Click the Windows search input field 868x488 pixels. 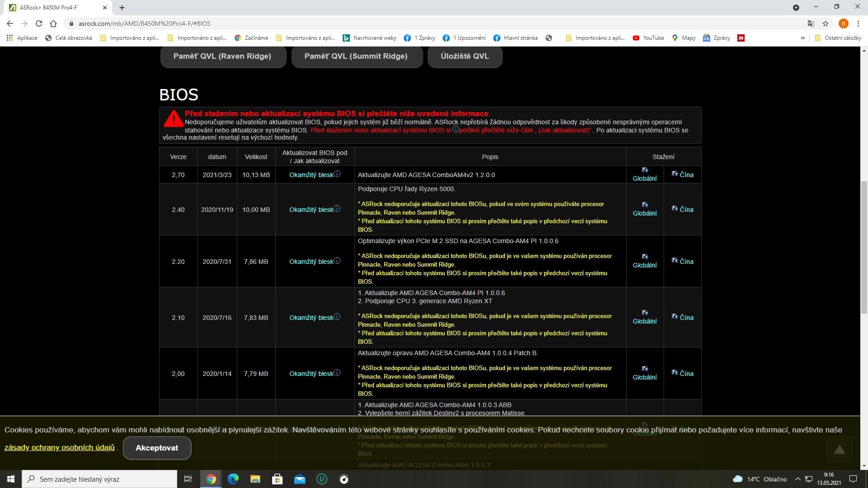pyautogui.click(x=99, y=479)
